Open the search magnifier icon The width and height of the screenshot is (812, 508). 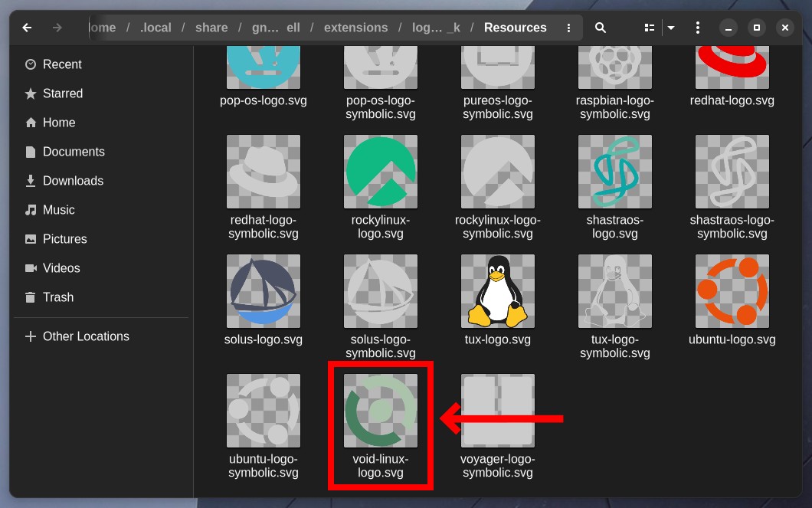coord(601,28)
